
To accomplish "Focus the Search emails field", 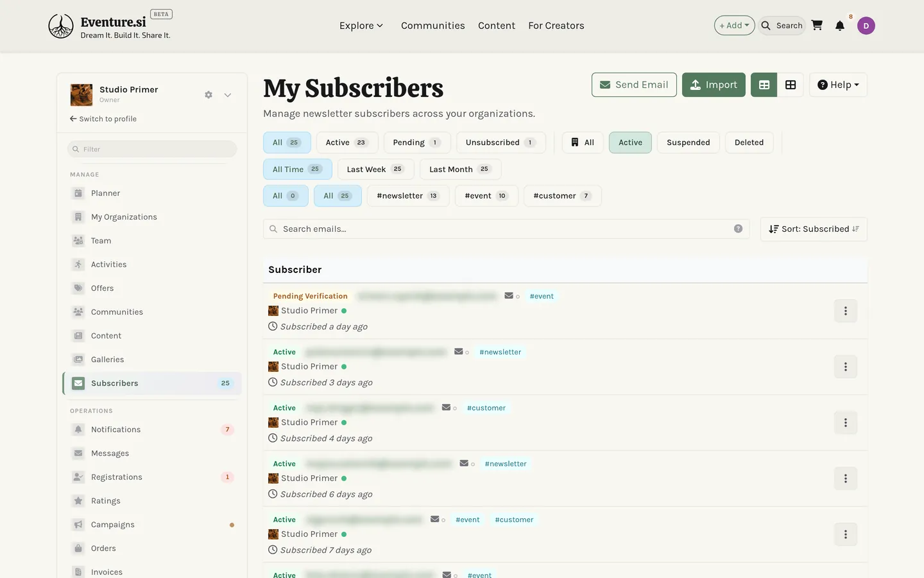I will point(506,229).
